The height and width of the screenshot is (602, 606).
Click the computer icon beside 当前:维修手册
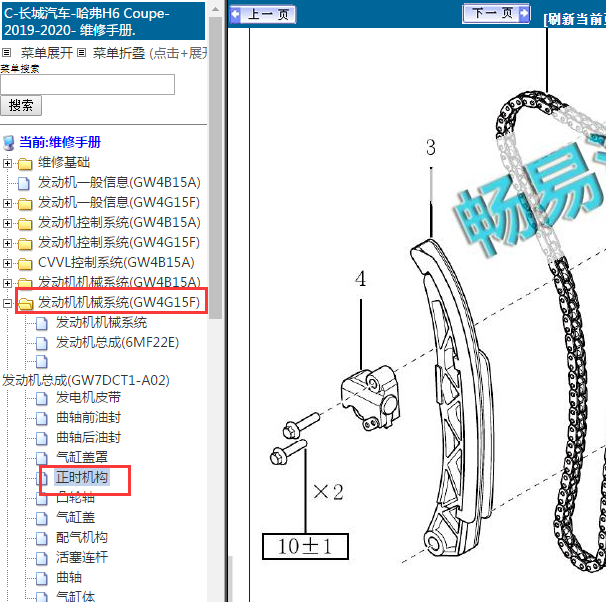(9, 143)
